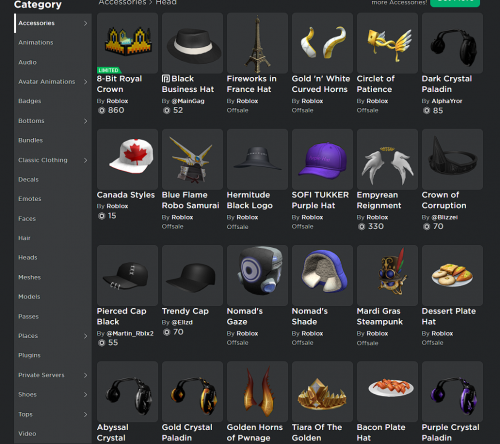This screenshot has height=444, width=500.
Task: Click the Empyrean Reignment item name
Action: point(379,200)
